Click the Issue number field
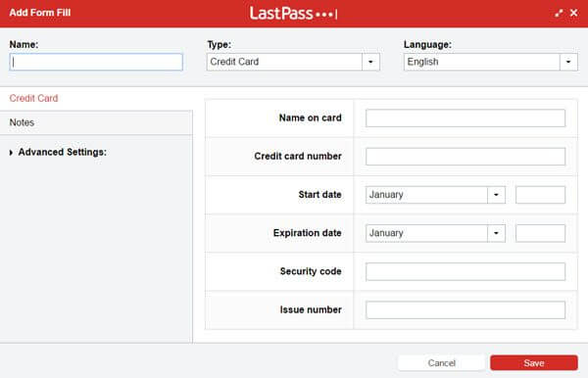The width and height of the screenshot is (588, 378). tap(465, 309)
